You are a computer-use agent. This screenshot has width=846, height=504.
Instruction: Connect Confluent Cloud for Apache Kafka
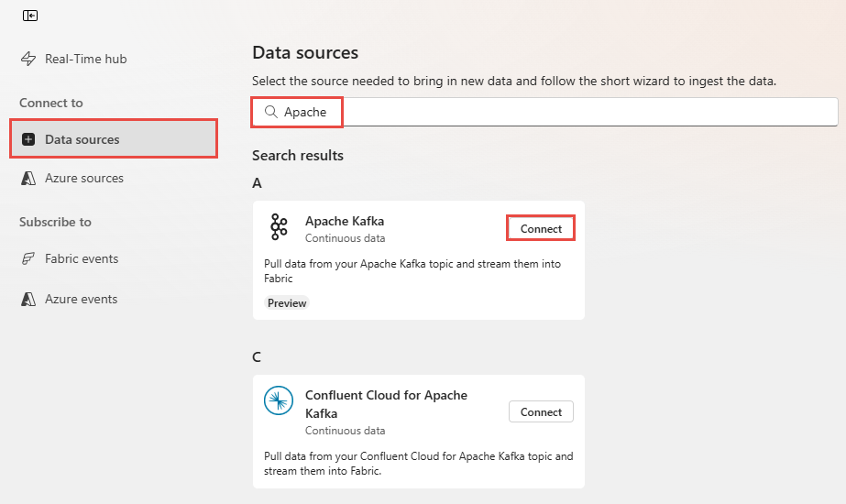541,412
